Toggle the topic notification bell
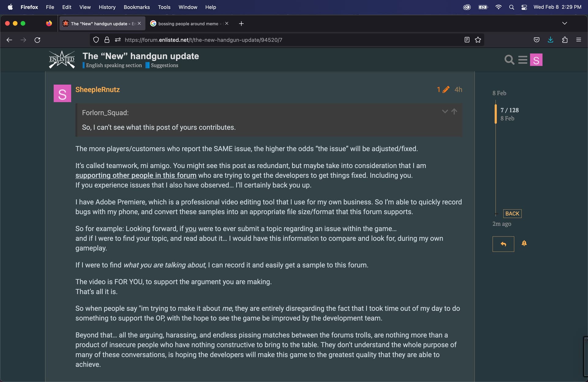The width and height of the screenshot is (588, 382). (x=524, y=243)
